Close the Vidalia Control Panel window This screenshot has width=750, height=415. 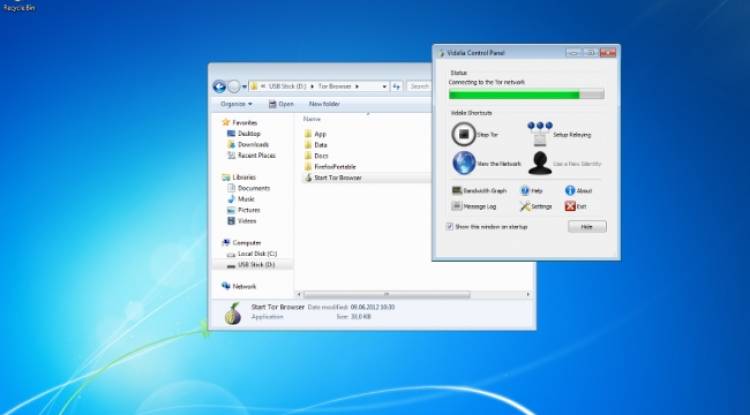[x=607, y=53]
